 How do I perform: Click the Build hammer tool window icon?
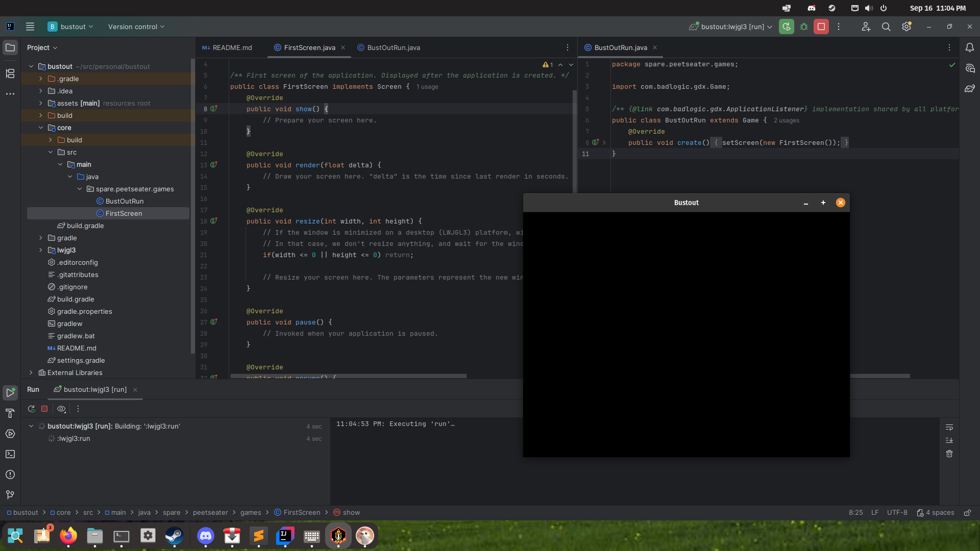click(10, 413)
